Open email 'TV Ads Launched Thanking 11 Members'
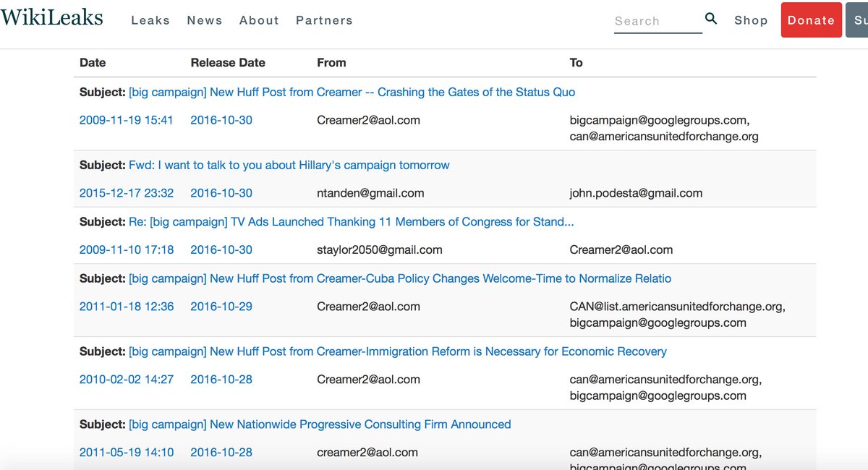Screen dimensions: 868x470 [x=352, y=222]
